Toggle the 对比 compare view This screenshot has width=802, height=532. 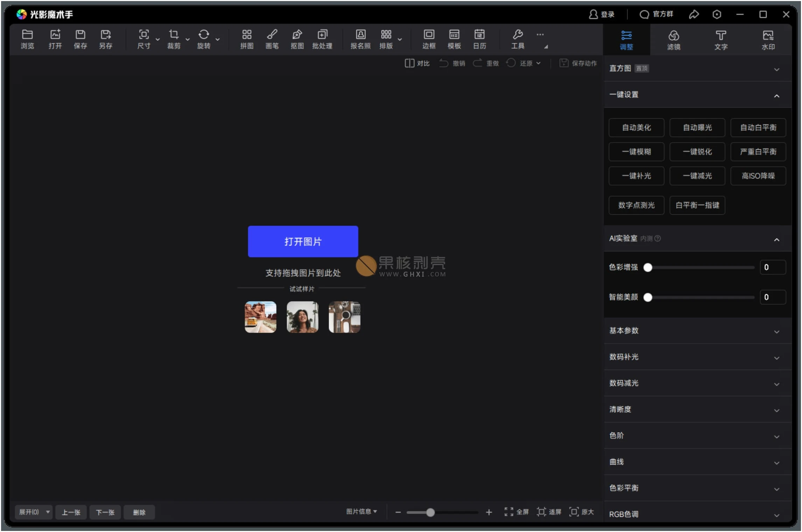[417, 63]
